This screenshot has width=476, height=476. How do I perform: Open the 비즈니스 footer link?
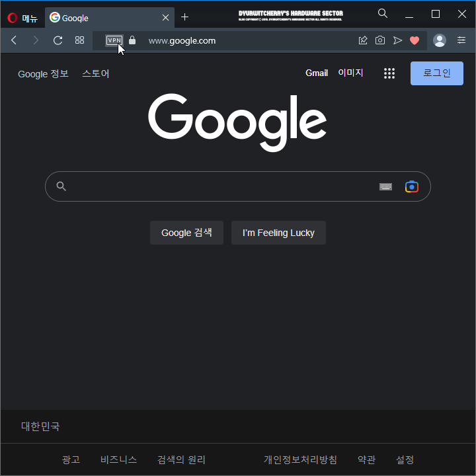click(x=118, y=459)
